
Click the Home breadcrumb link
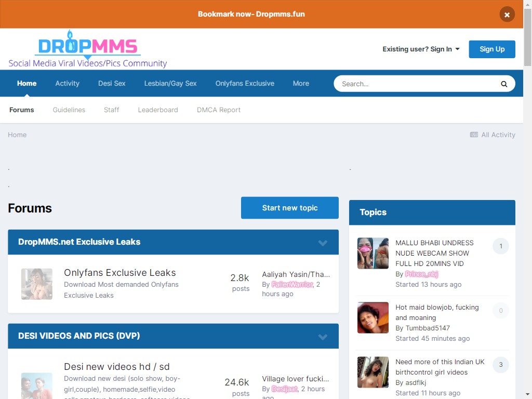17,135
